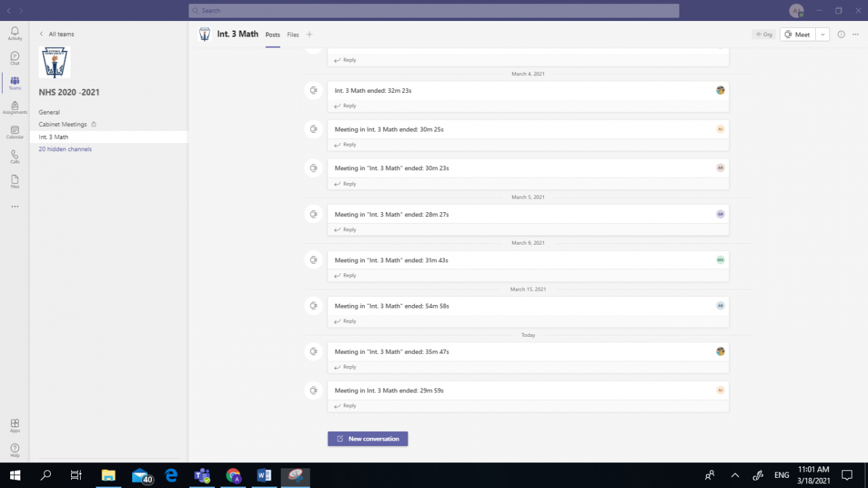Open Microsoft Word from the taskbar
The height and width of the screenshot is (488, 868).
coord(264,475)
